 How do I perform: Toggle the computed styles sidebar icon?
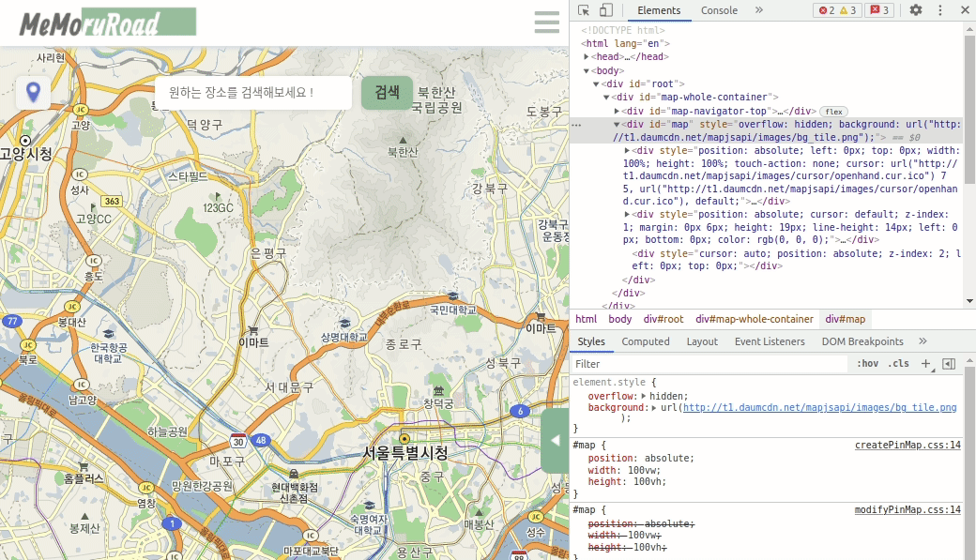coord(949,363)
